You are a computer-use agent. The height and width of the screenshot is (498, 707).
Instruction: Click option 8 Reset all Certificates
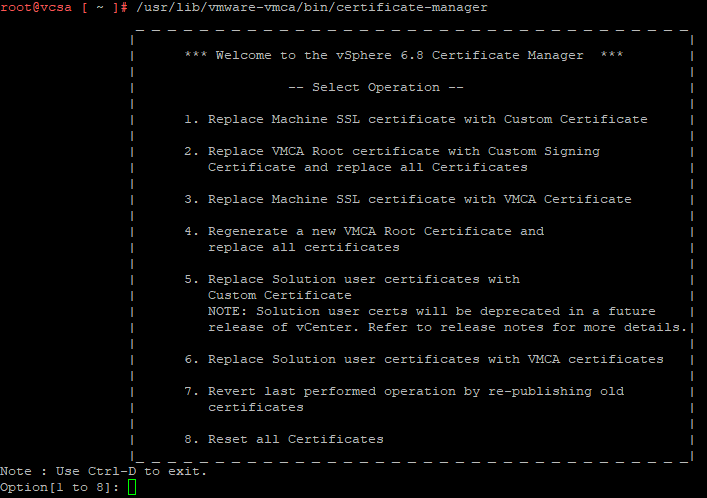point(284,439)
